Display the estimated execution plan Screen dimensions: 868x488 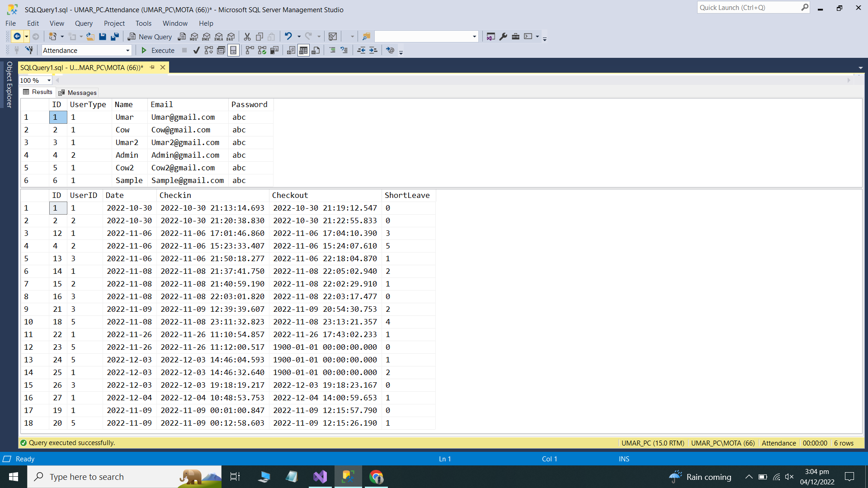(x=208, y=50)
